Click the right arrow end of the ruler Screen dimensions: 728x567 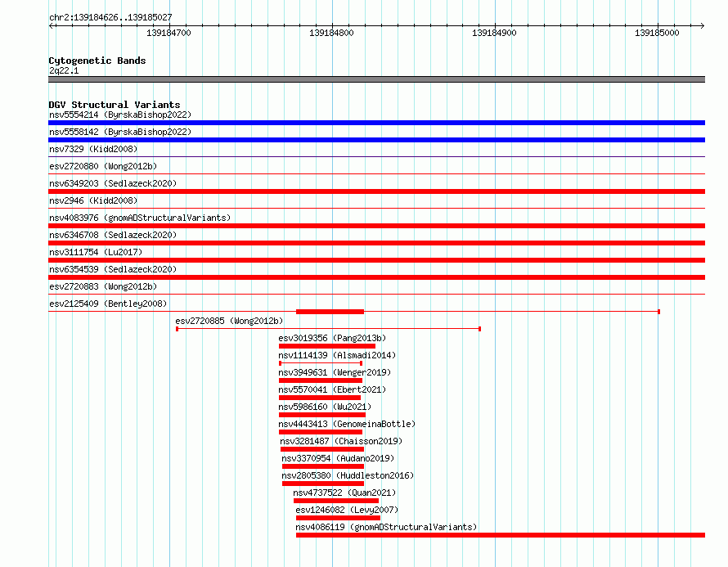703,25
